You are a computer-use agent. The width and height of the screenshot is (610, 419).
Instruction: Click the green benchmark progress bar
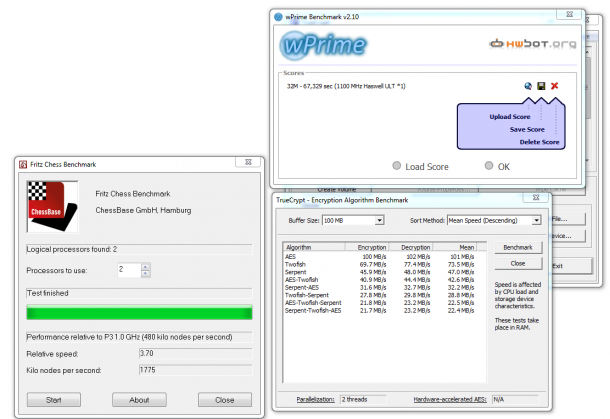point(139,313)
